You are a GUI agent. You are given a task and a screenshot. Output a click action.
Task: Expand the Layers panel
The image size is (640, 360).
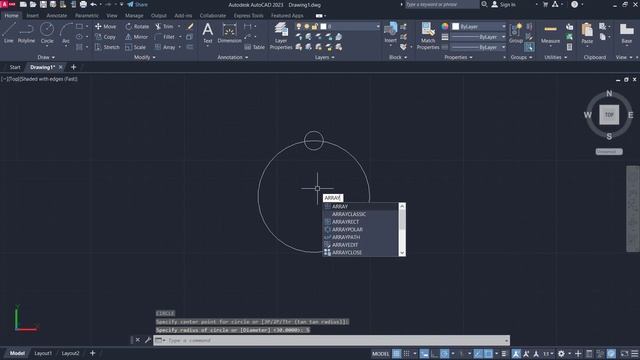pos(324,58)
